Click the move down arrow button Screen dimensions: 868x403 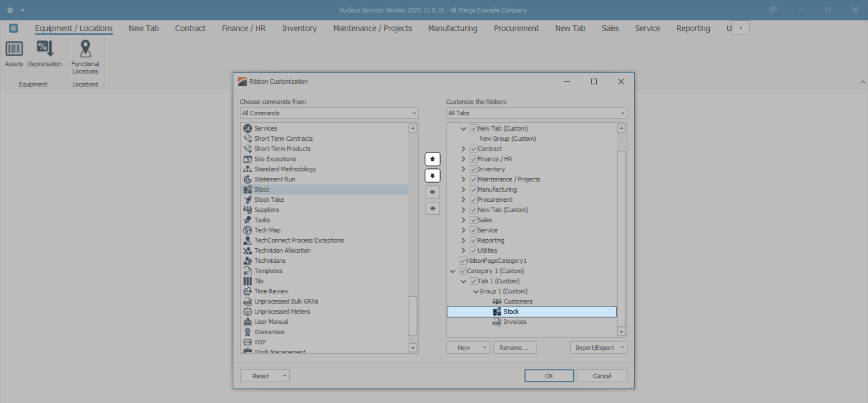point(433,175)
